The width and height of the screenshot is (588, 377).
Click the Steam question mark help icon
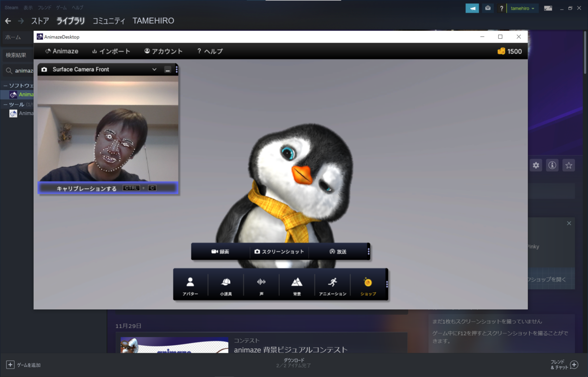point(501,8)
